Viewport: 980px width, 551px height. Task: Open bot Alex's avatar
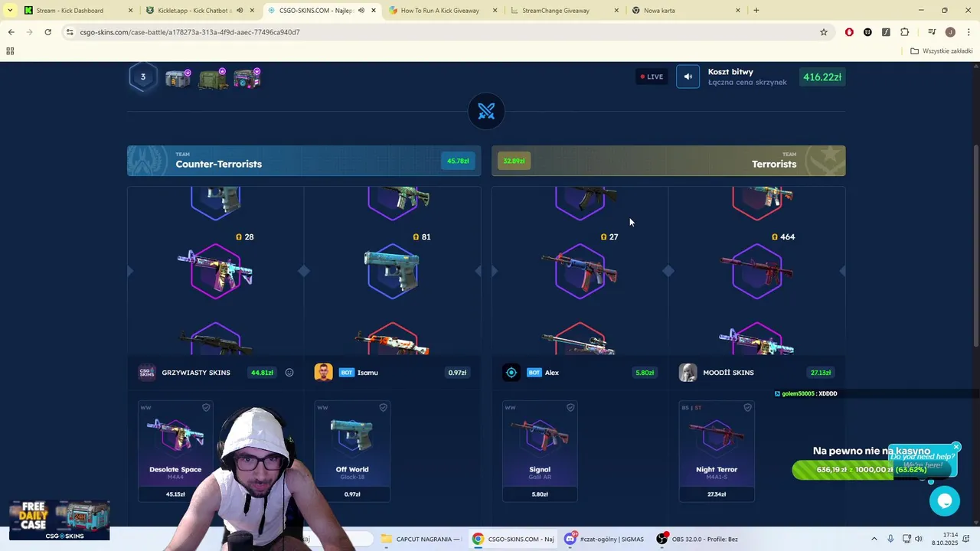click(511, 373)
